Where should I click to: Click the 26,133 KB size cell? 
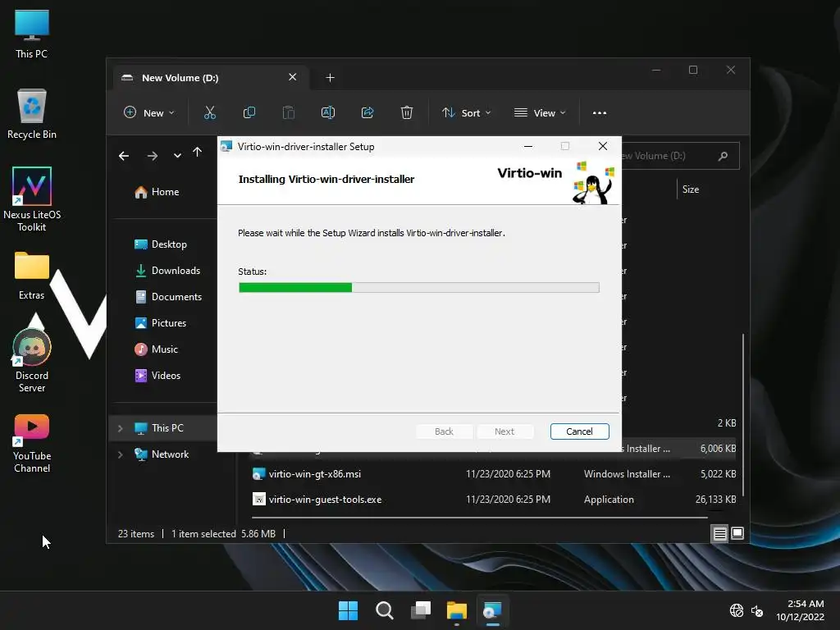click(715, 500)
